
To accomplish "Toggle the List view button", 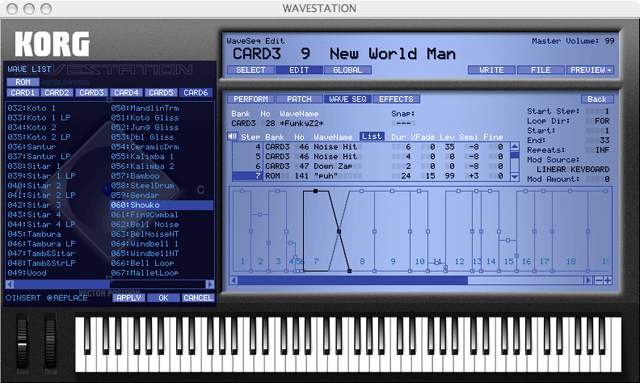I will [371, 136].
